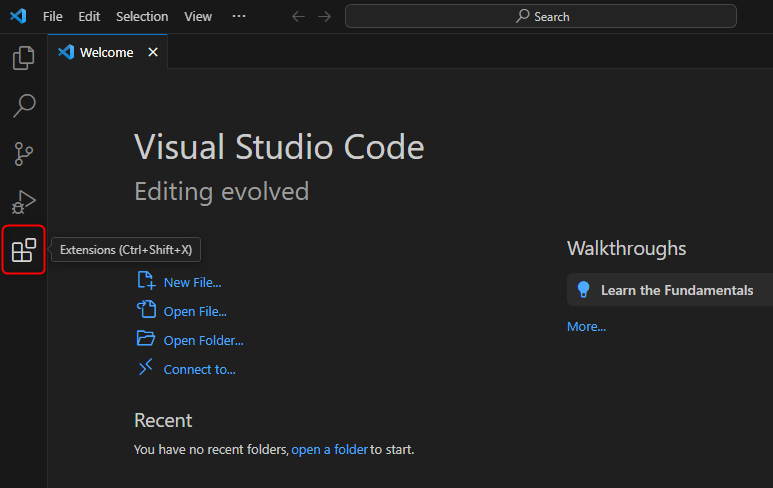Click the Search command center box
This screenshot has height=488, width=773.
click(x=541, y=16)
